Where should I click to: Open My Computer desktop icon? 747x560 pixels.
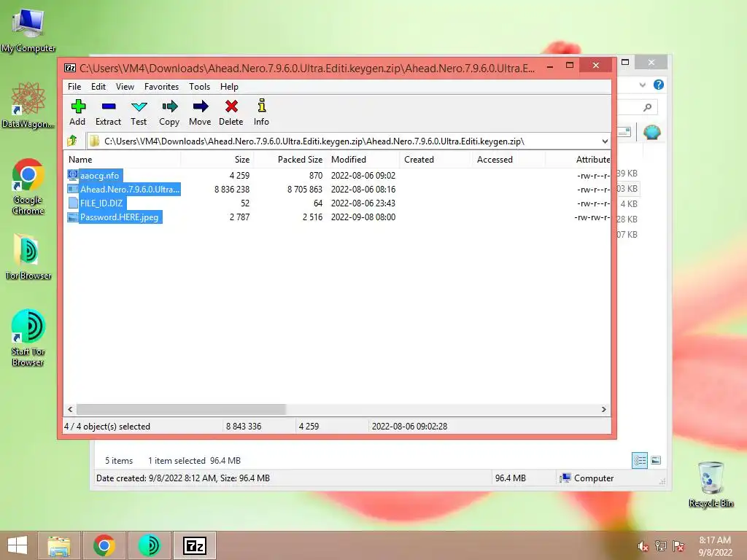pos(28,31)
